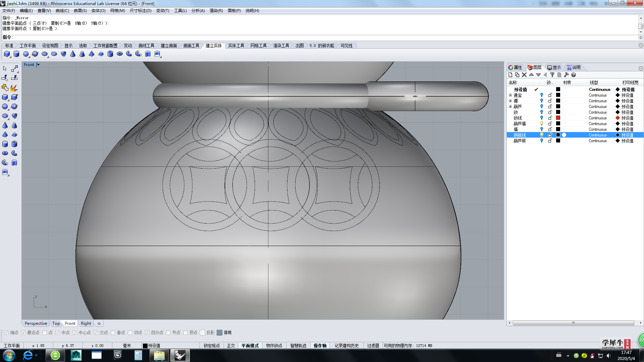
Task: Select the Render tools tab icon
Action: tap(280, 46)
